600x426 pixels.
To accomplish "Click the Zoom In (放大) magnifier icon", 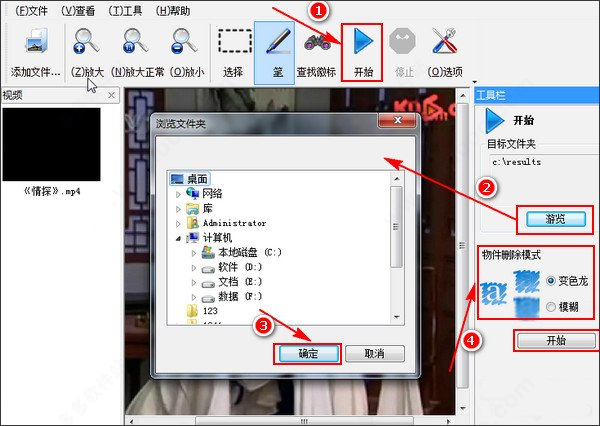I will pyautogui.click(x=86, y=43).
